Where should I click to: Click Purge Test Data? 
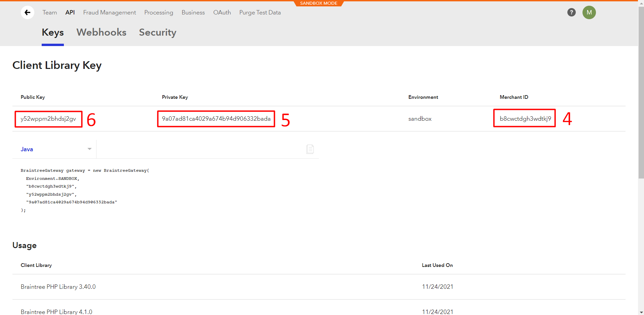click(x=260, y=12)
